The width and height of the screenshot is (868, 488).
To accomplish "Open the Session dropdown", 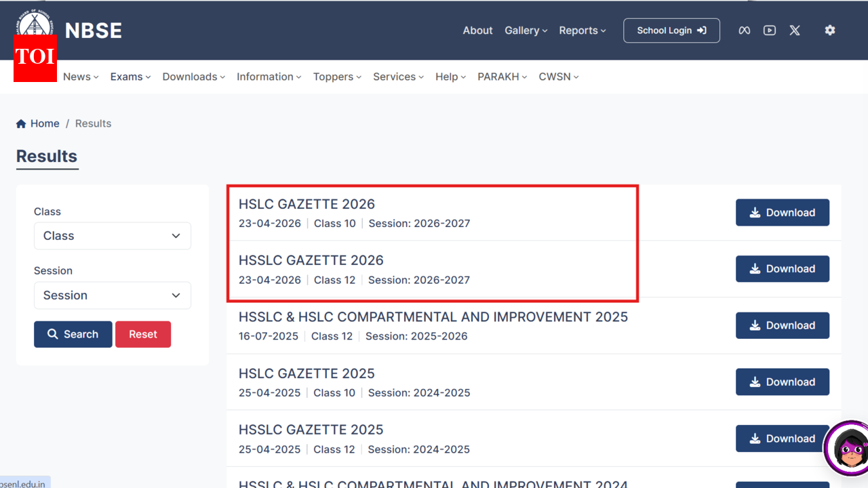I will point(112,295).
